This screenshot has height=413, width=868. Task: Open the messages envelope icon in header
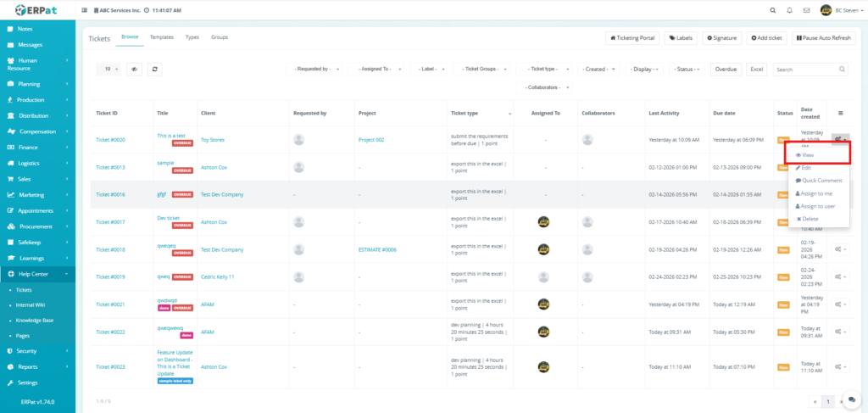pos(806,10)
